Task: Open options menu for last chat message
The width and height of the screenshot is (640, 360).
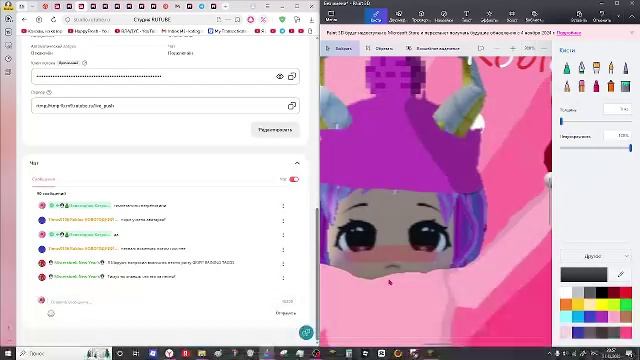Action: click(x=283, y=278)
